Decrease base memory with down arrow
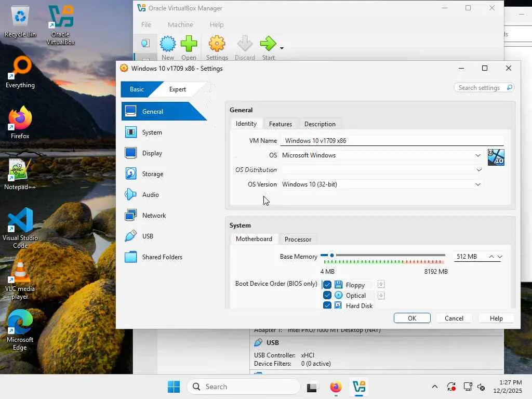This screenshot has height=399, width=532. pos(500,257)
